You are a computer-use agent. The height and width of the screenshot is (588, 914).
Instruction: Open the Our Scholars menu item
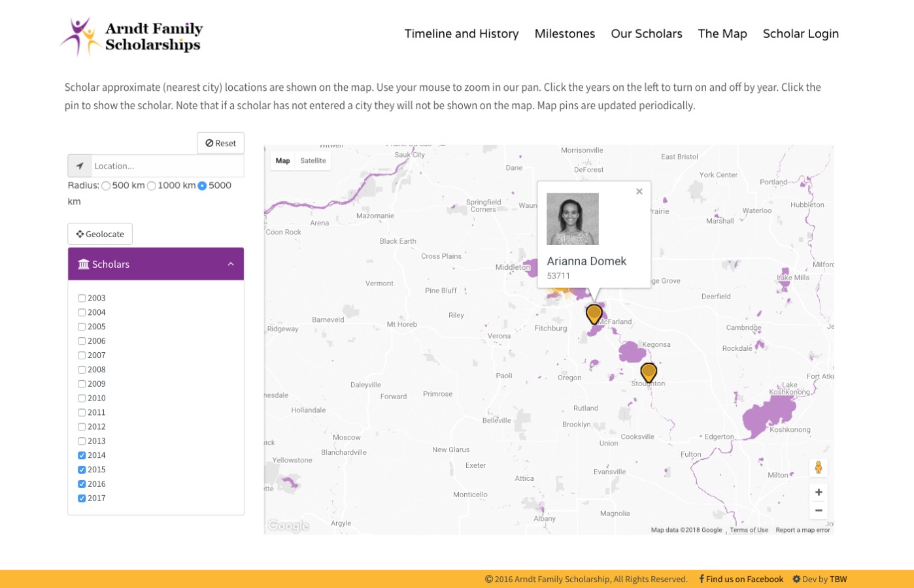[x=647, y=33]
